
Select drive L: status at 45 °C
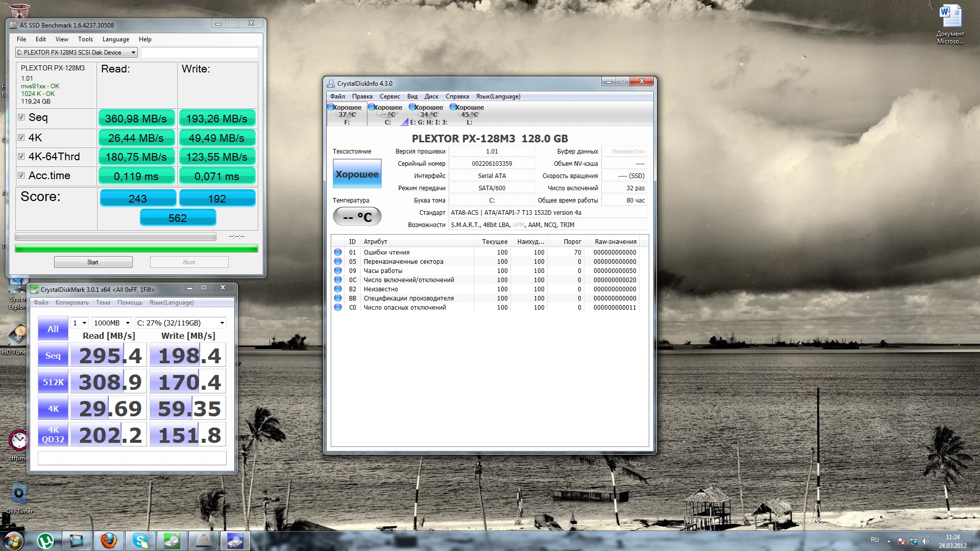point(469,114)
